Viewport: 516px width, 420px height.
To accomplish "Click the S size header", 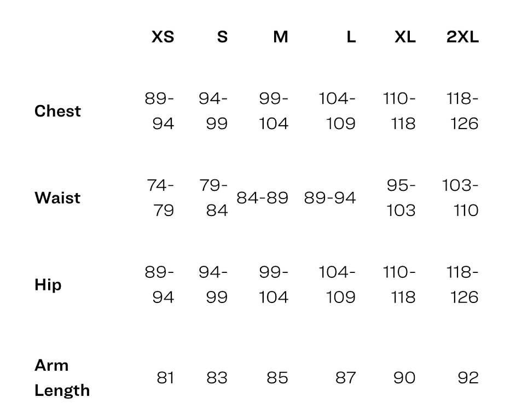I will [223, 37].
